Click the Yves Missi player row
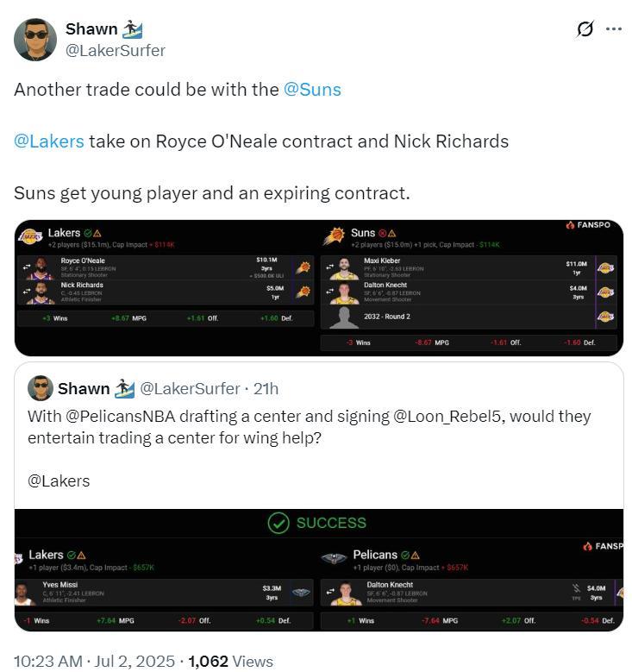The height and width of the screenshot is (672, 632). click(164, 593)
